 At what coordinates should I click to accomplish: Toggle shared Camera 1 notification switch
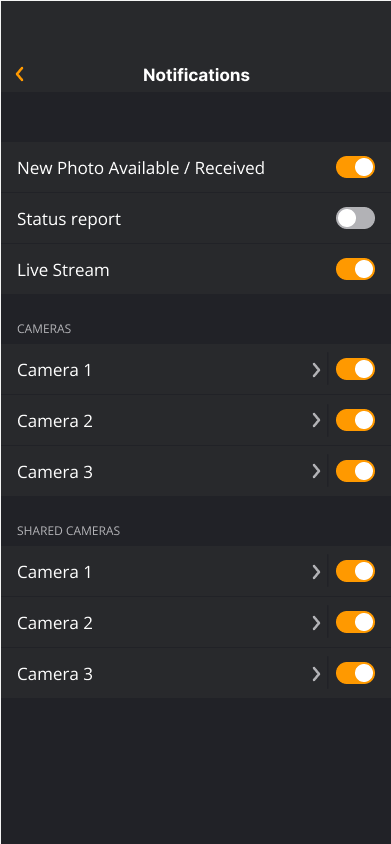(355, 571)
